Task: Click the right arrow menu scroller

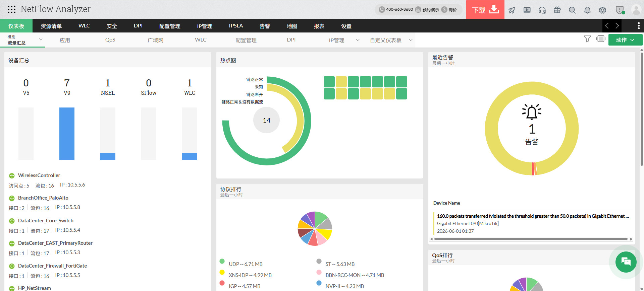Action: 617,26
